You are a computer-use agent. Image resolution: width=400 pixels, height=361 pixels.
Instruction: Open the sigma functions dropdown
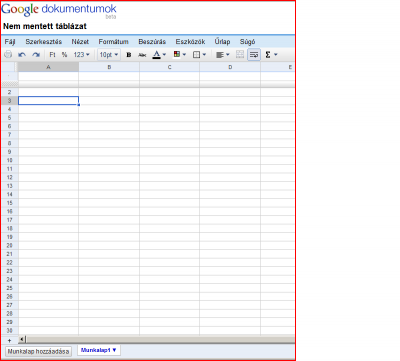pyautogui.click(x=271, y=55)
